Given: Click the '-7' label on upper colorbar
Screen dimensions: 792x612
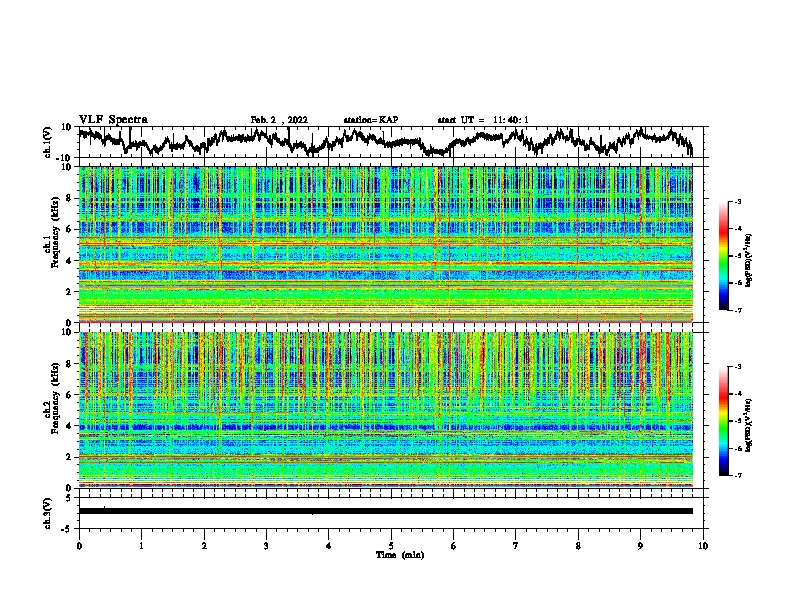Looking at the screenshot, I should coord(737,310).
